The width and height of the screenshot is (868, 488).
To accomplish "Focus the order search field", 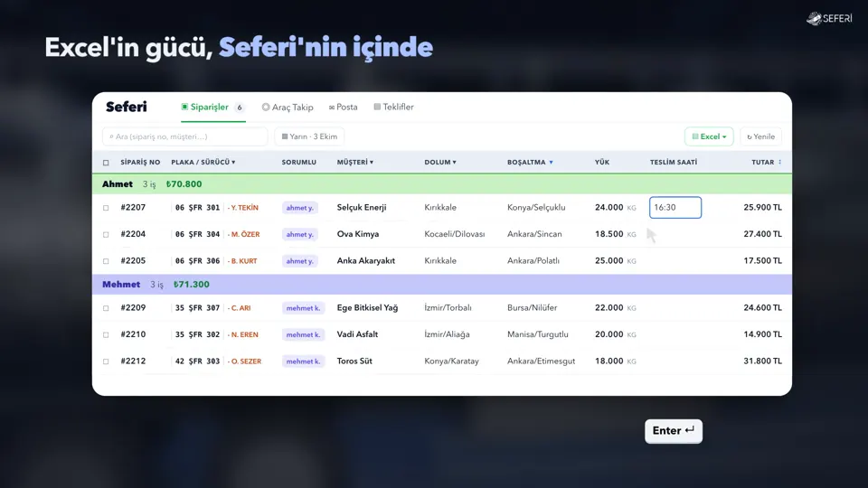I will [184, 136].
